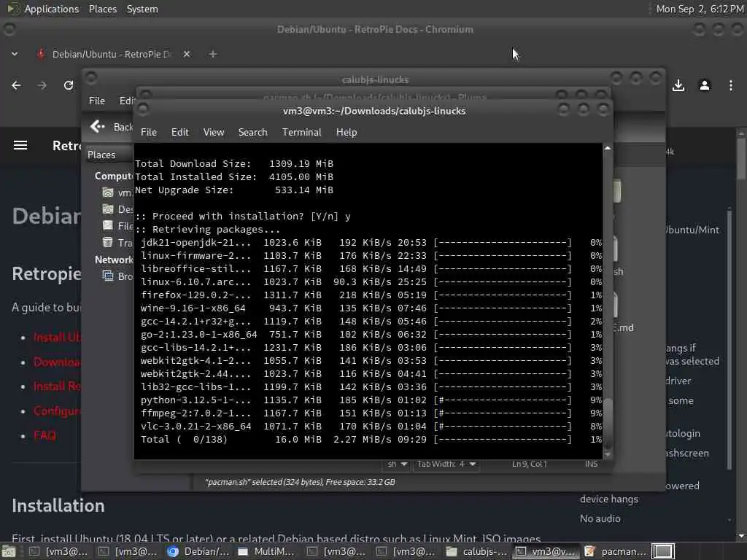Open the terminal File menu
The width and height of the screenshot is (747, 560).
(x=149, y=133)
